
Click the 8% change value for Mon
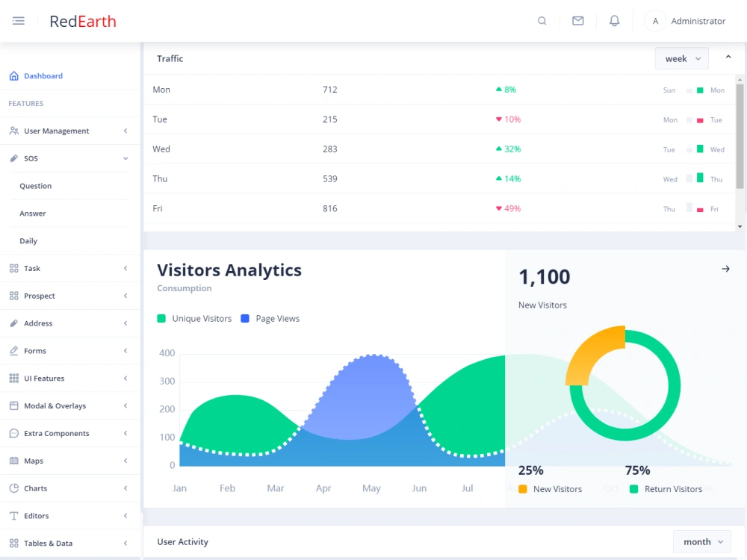[509, 90]
